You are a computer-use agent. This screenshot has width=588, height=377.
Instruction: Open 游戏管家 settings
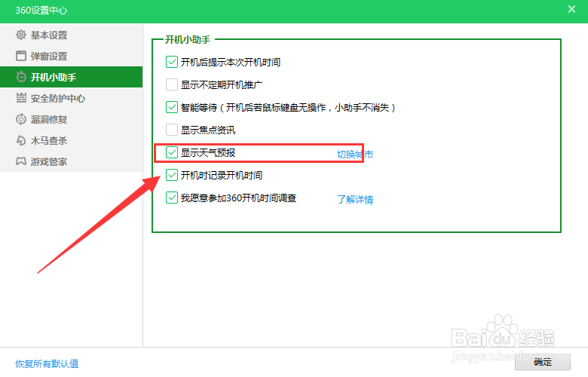(72, 161)
